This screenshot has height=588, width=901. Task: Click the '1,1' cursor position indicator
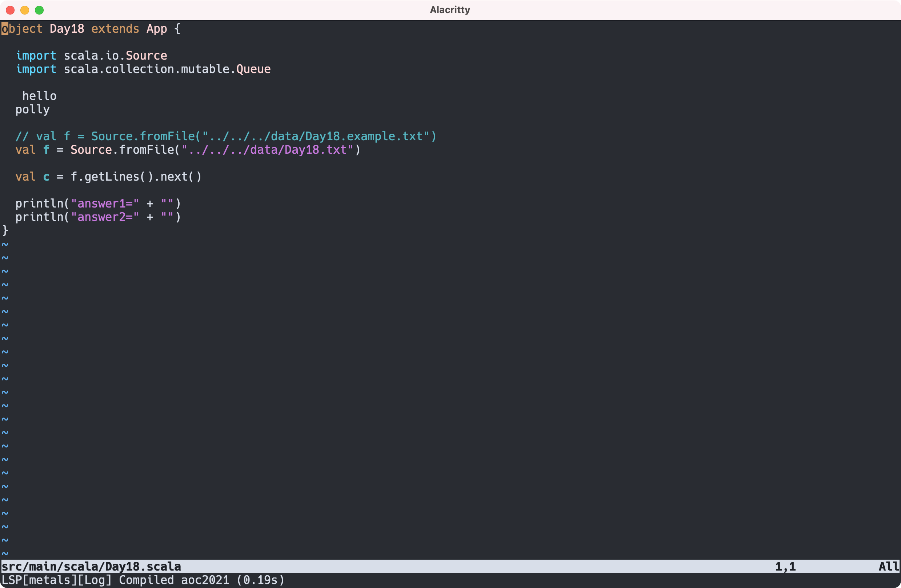pos(785,567)
